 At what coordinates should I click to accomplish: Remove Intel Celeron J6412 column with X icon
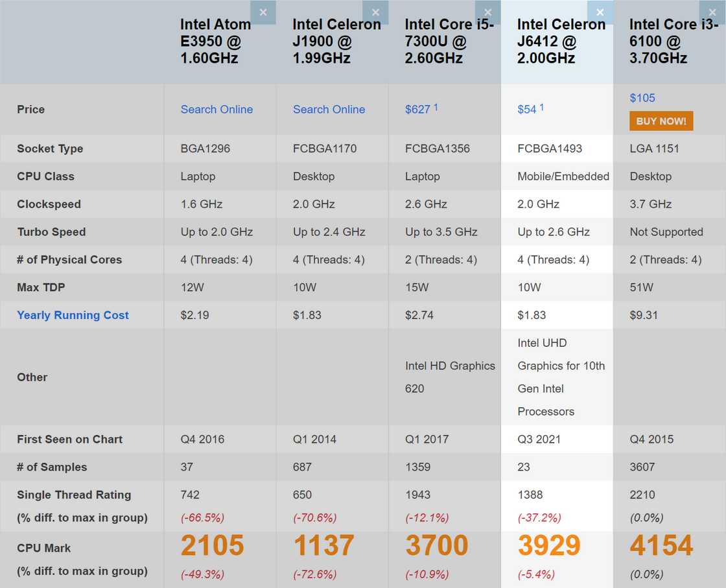[x=600, y=12]
